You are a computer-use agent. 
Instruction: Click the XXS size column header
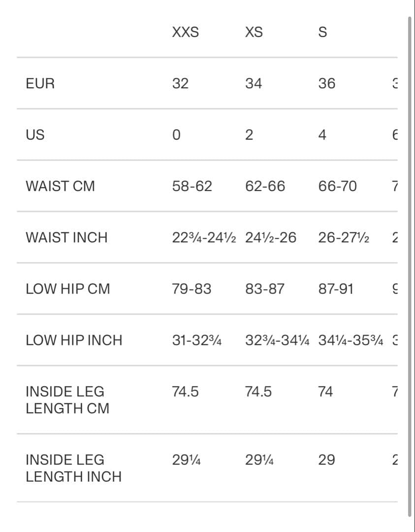click(186, 33)
